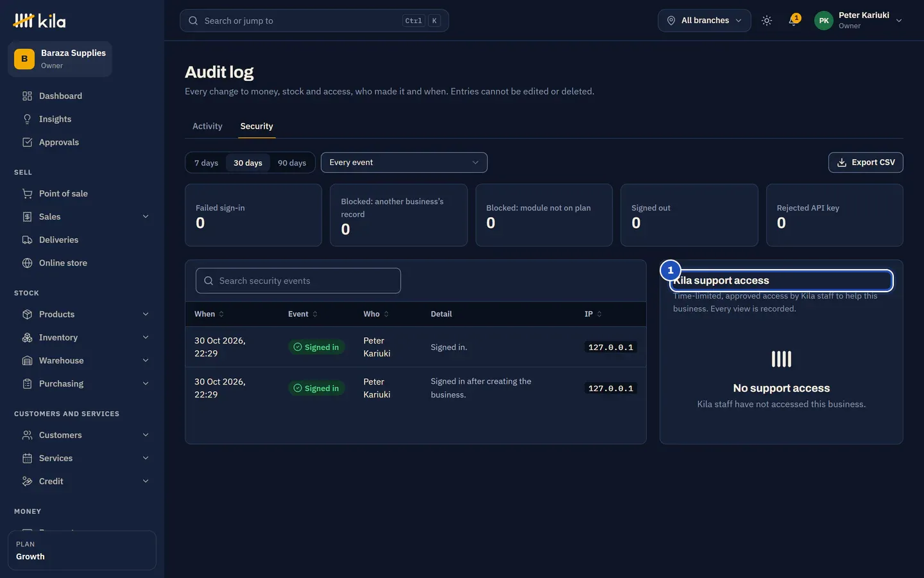Open Peter Kariuki account menu chevron

click(899, 21)
